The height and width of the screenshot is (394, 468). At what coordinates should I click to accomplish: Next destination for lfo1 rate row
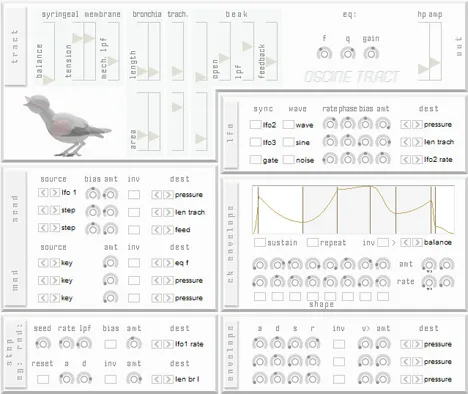click(168, 344)
